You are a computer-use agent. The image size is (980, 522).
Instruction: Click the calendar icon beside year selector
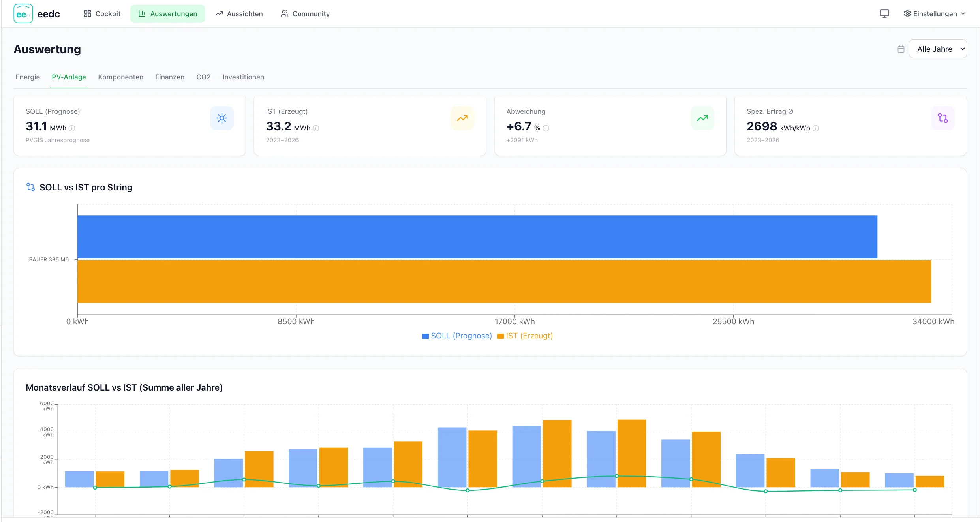click(x=901, y=49)
